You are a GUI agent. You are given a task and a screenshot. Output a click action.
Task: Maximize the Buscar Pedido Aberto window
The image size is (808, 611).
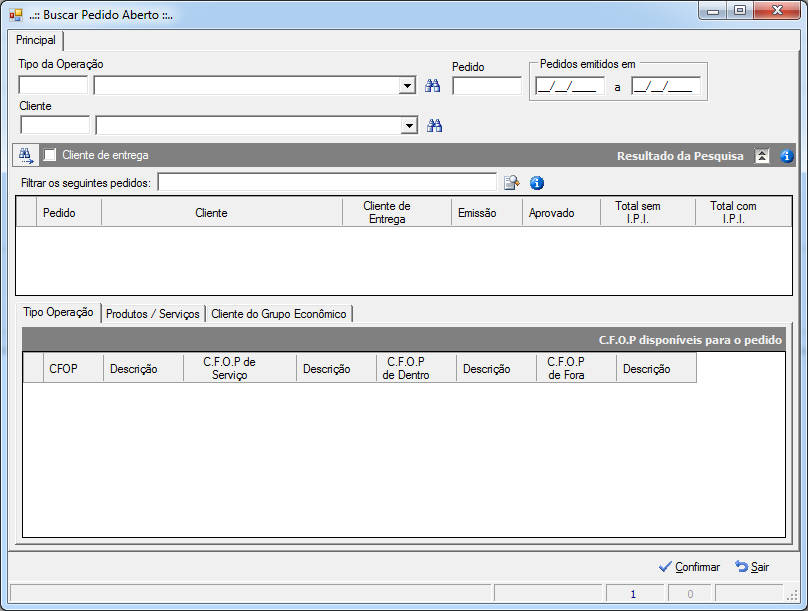pos(740,10)
